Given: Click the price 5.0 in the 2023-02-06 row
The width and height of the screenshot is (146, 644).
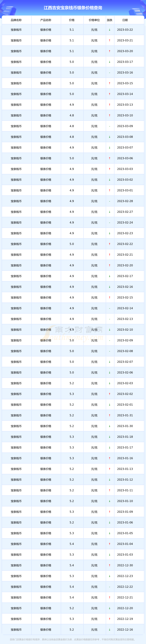Looking at the screenshot, I should [72, 373].
